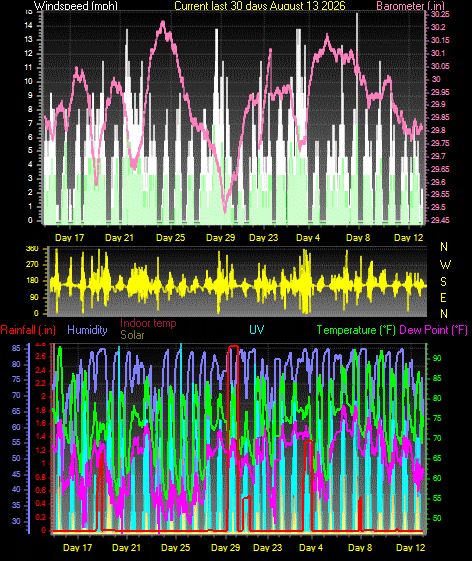
Task: Click the '10' windspeed axis value
Action: coord(29,81)
